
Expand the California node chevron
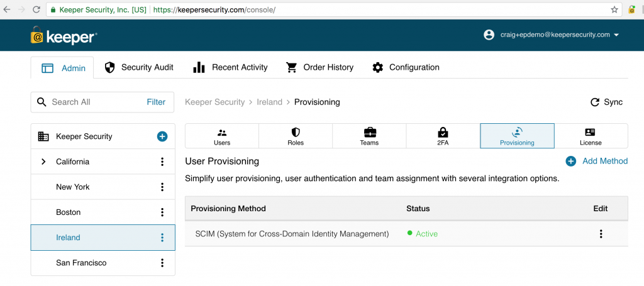43,162
